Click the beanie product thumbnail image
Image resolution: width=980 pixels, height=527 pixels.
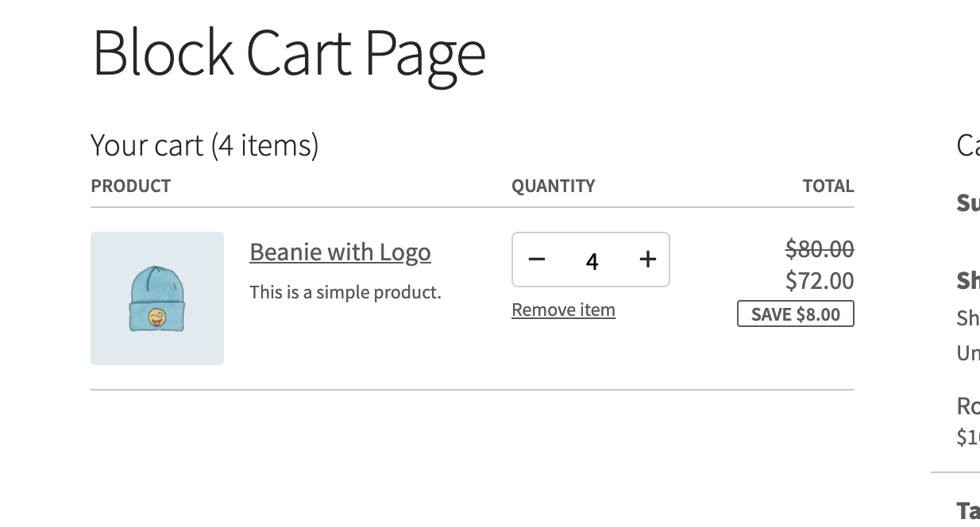pyautogui.click(x=157, y=298)
